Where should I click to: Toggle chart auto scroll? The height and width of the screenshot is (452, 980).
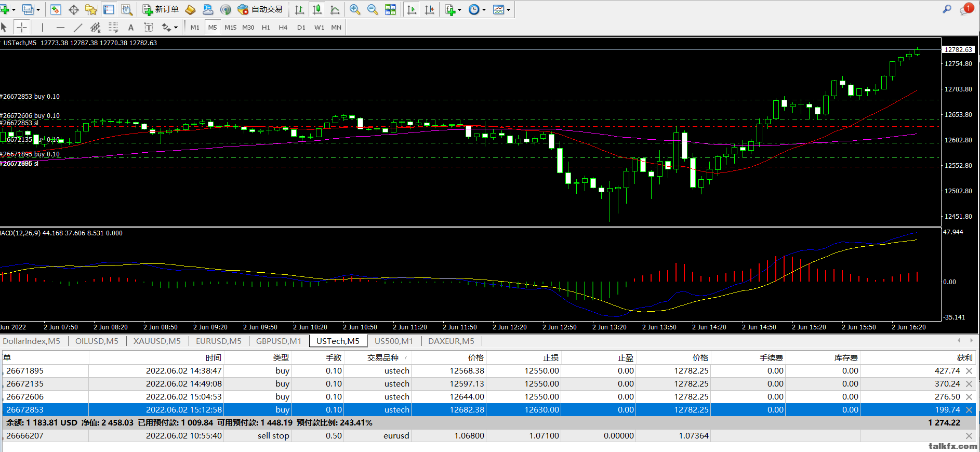[x=412, y=9]
